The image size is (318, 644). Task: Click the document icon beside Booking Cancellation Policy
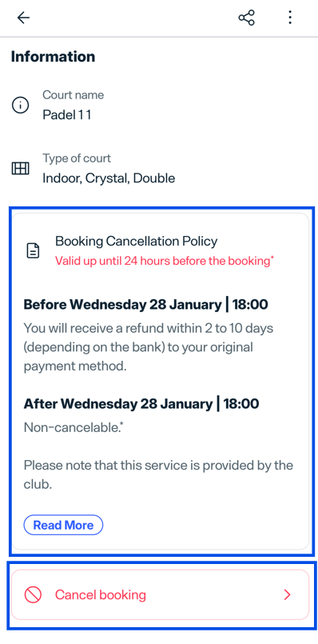pos(33,250)
